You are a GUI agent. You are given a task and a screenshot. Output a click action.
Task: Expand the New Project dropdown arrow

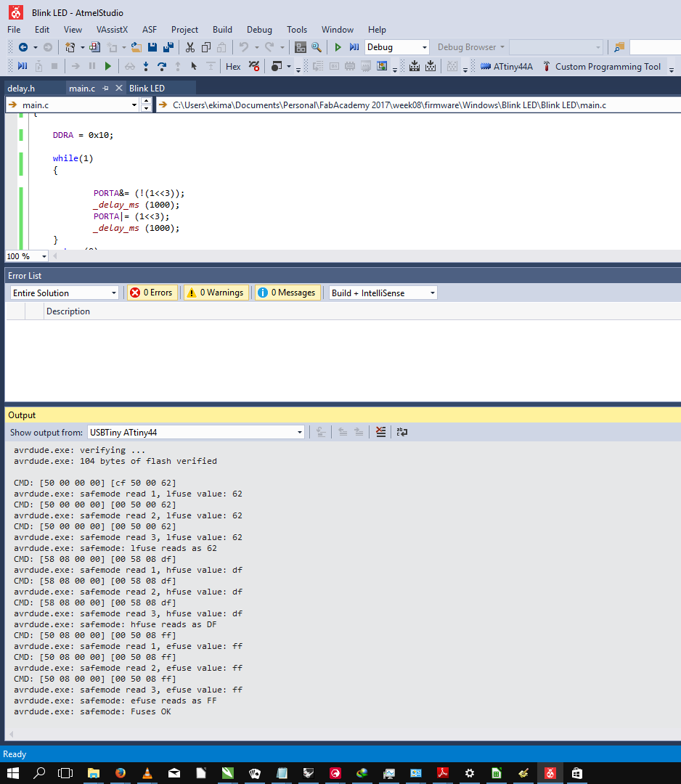click(x=83, y=47)
